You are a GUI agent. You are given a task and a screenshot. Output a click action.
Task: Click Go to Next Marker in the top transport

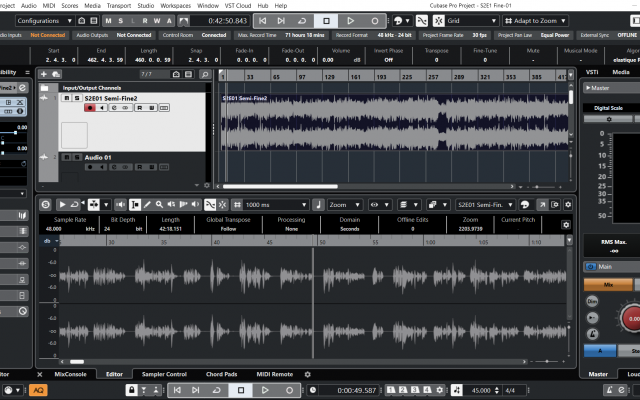tap(281, 21)
